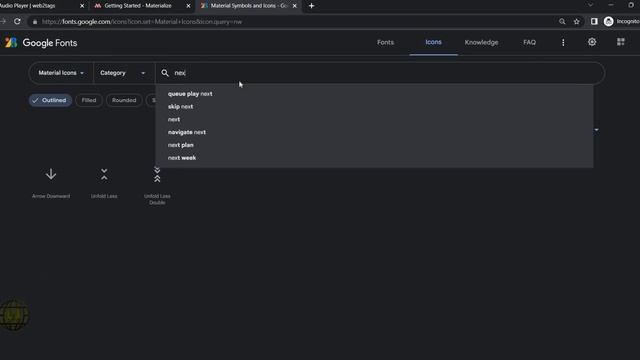Switch to Audio Player web2tags browser tab
The image size is (640, 360).
(x=29, y=6)
